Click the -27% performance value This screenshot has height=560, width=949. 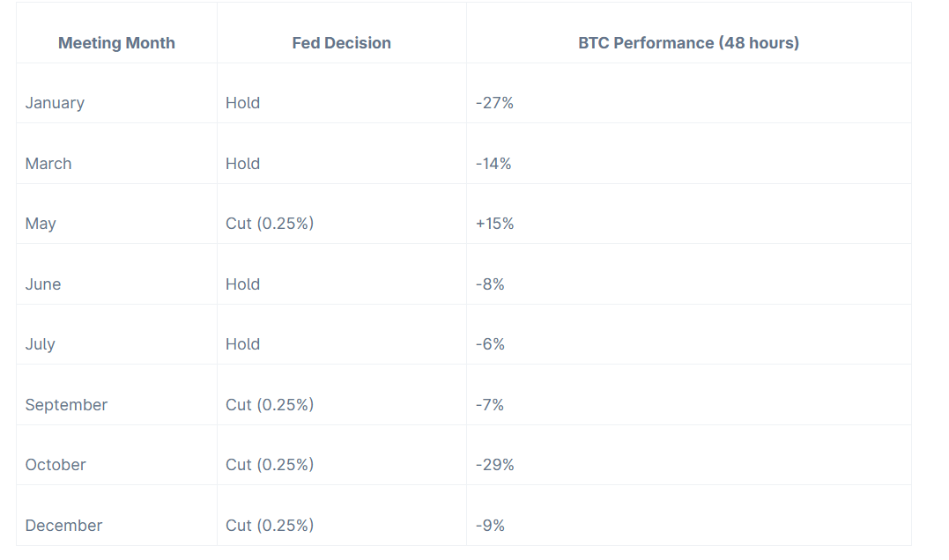coord(494,103)
